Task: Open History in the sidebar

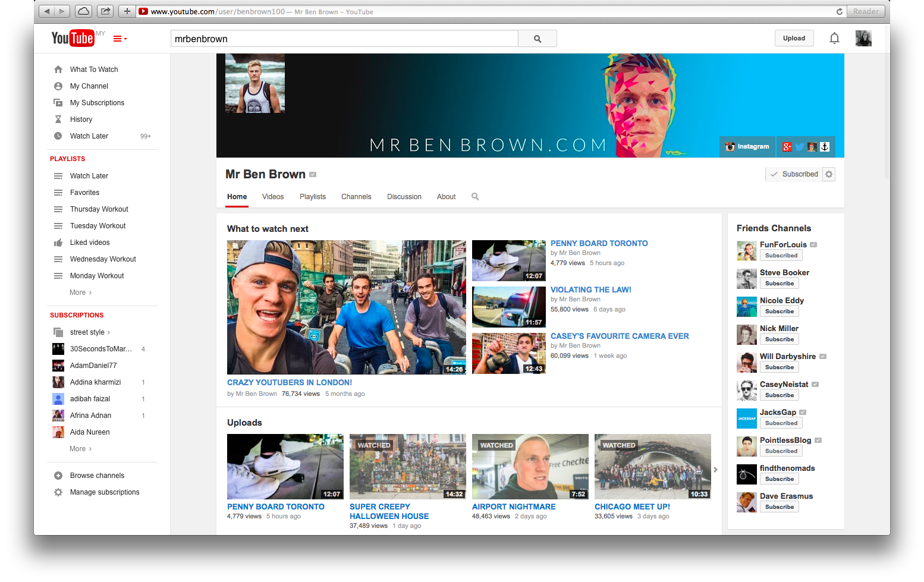Action: [81, 119]
